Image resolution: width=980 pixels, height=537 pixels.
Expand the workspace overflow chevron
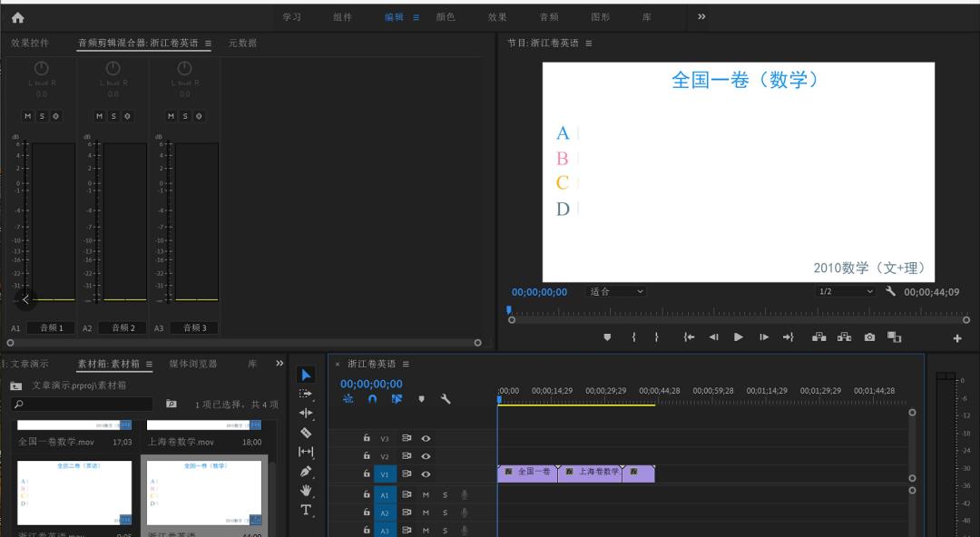coord(701,17)
